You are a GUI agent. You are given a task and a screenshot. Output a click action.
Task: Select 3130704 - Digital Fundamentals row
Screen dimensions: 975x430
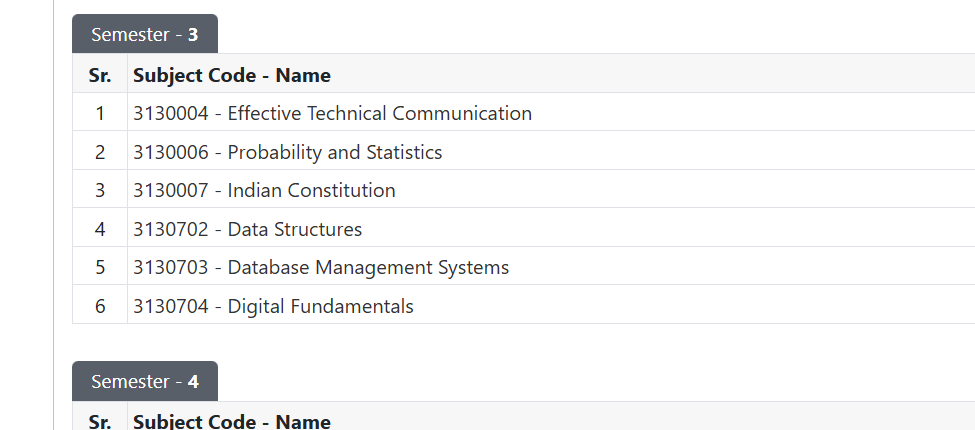[x=524, y=305]
